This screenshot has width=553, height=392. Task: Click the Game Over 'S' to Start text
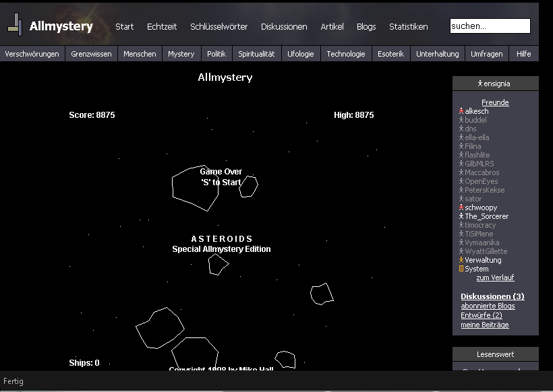[221, 177]
